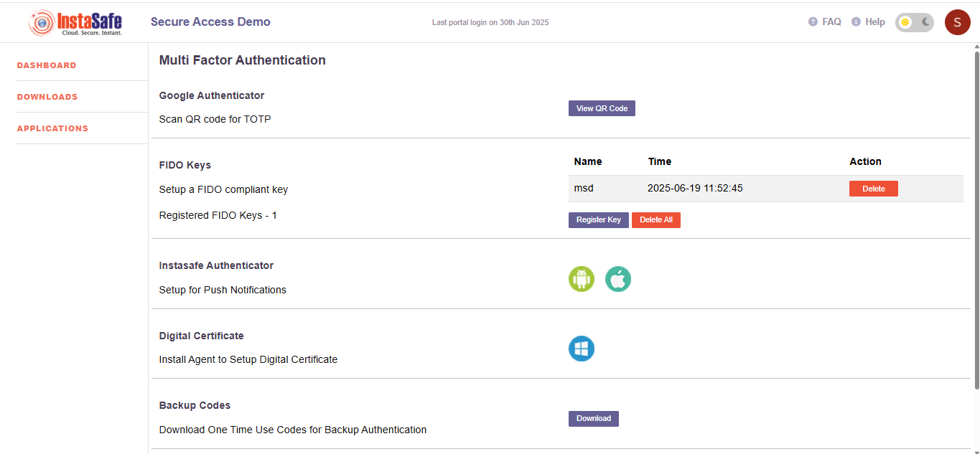Click the msd key name cell
This screenshot has height=454, width=980.
point(584,189)
